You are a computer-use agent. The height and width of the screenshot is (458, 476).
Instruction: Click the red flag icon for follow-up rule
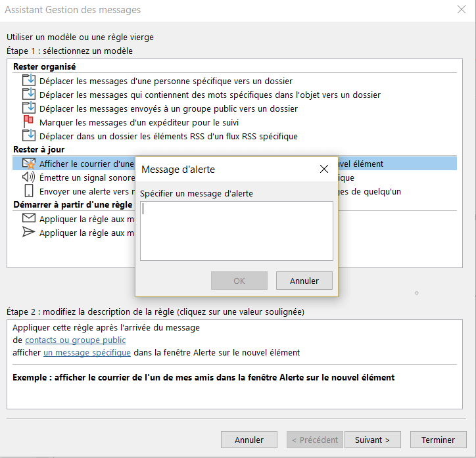pos(28,122)
